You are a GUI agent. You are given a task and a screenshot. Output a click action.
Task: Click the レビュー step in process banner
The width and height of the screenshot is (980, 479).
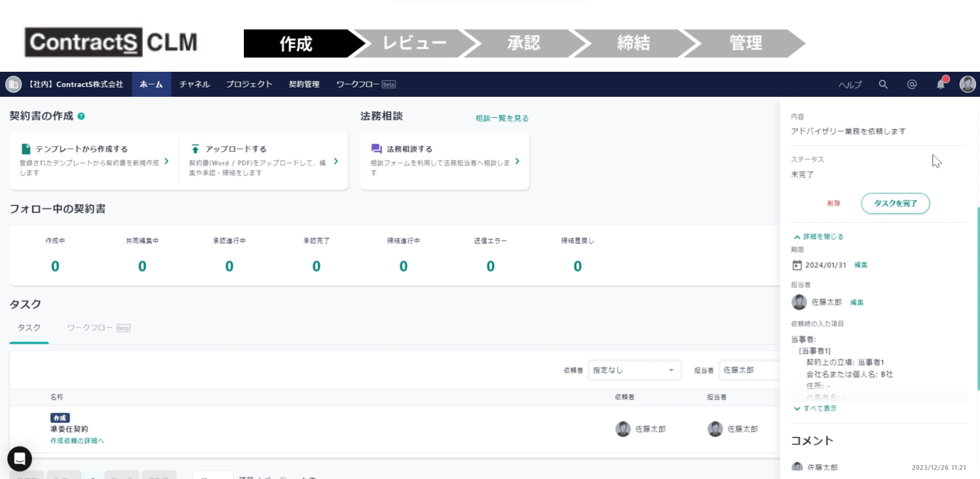(415, 43)
